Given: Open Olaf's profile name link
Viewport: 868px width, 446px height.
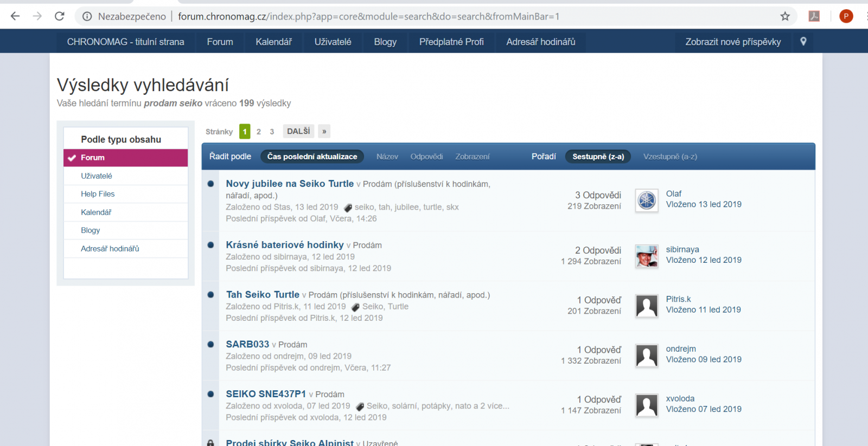Looking at the screenshot, I should [x=674, y=193].
